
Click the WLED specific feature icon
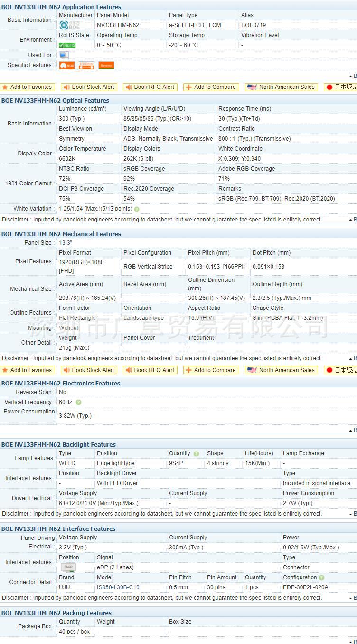pos(67,66)
